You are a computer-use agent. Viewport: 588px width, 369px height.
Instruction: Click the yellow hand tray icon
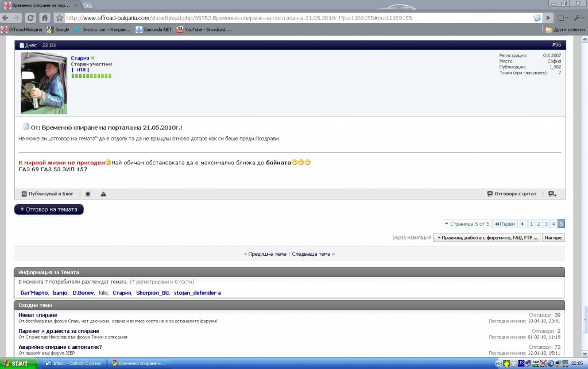pyautogui.click(x=506, y=363)
